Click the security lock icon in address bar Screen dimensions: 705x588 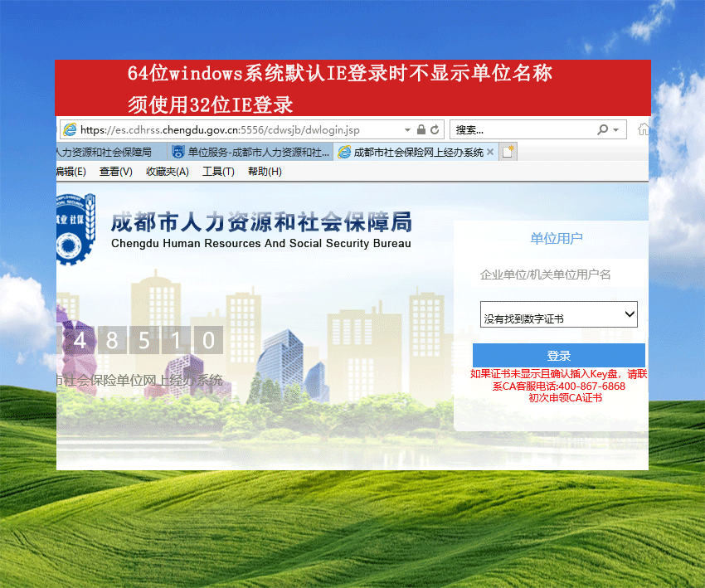pyautogui.click(x=421, y=129)
